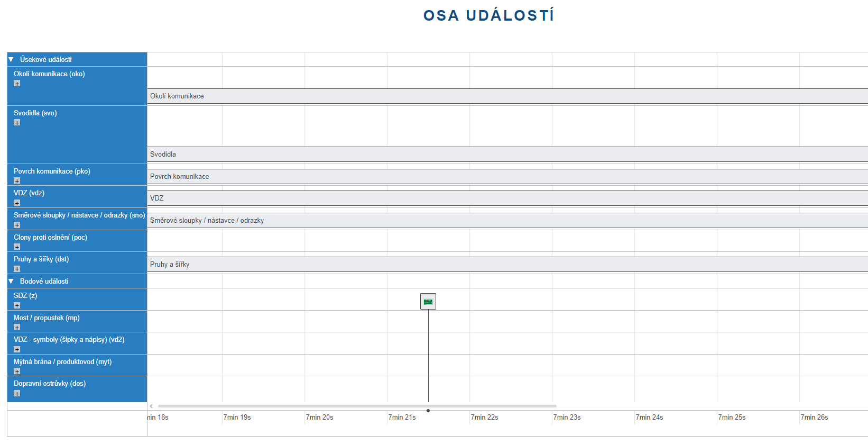Expand Mýtná brána / produktovod plus icon

tap(17, 371)
